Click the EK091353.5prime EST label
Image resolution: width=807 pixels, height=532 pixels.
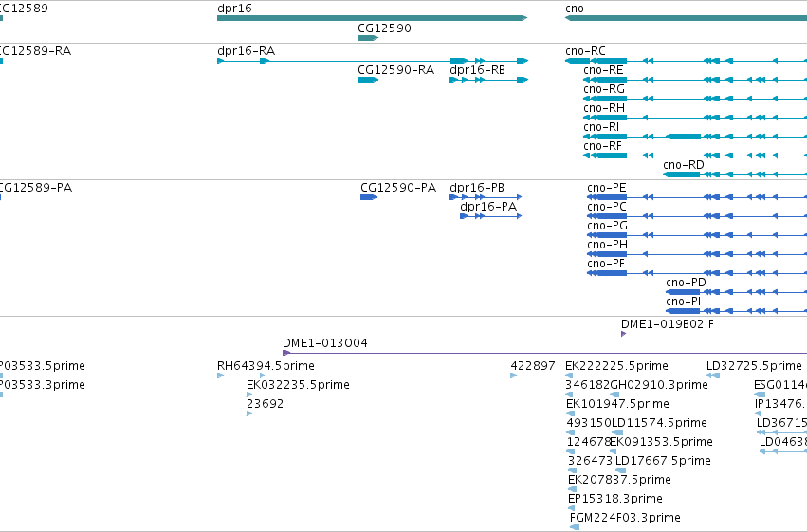click(661, 442)
